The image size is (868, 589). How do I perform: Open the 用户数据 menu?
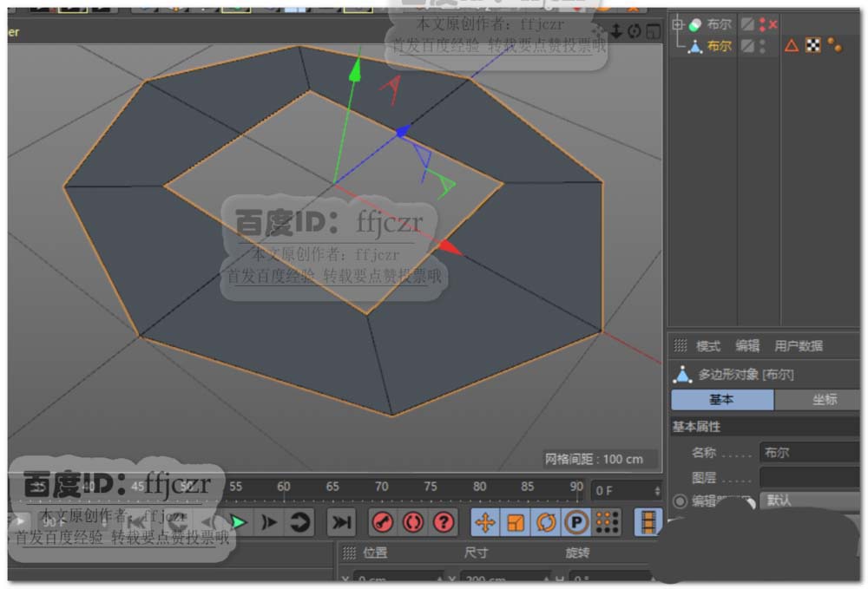coord(799,345)
